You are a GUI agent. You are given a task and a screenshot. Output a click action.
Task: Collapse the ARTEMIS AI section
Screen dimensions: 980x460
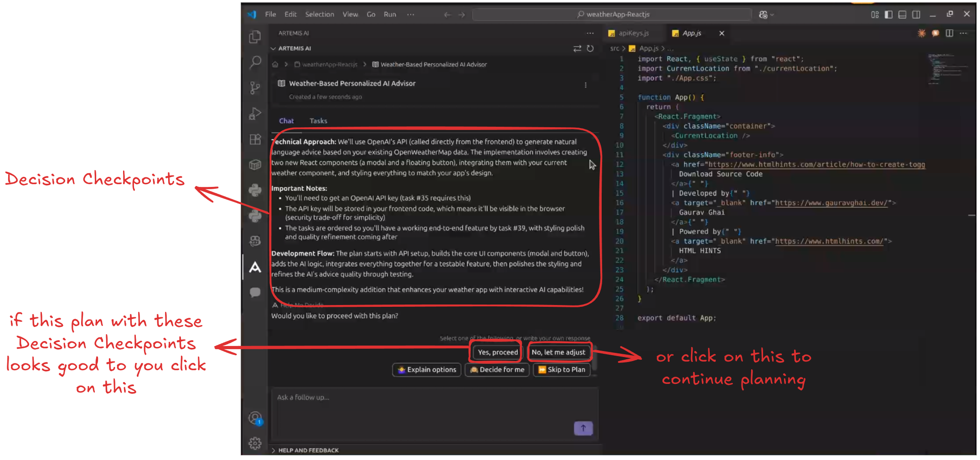tap(273, 48)
